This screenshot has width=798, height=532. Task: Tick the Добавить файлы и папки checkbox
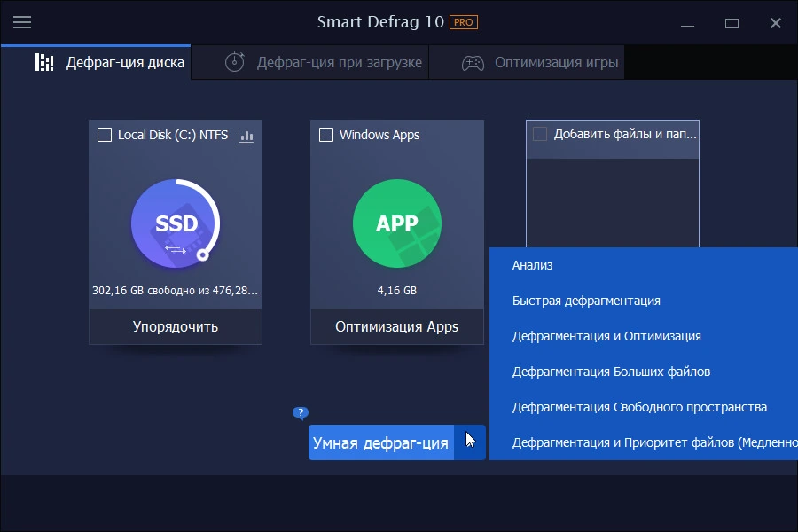click(539, 134)
